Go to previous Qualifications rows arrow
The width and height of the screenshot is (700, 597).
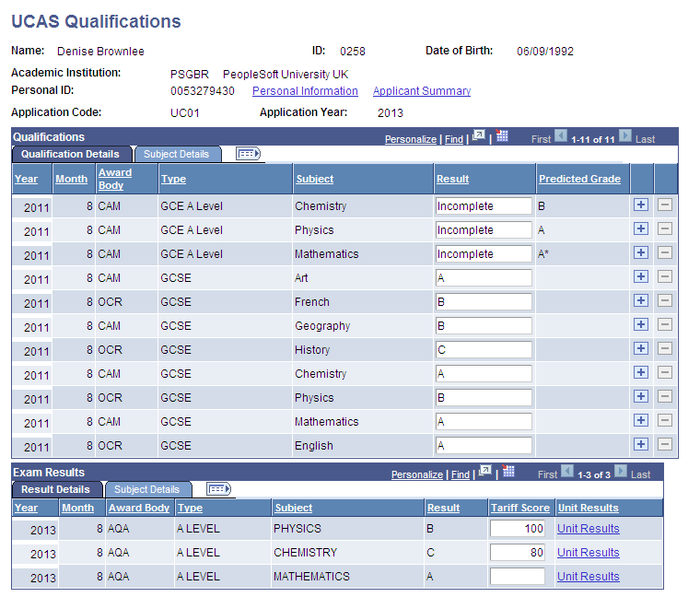click(x=561, y=135)
